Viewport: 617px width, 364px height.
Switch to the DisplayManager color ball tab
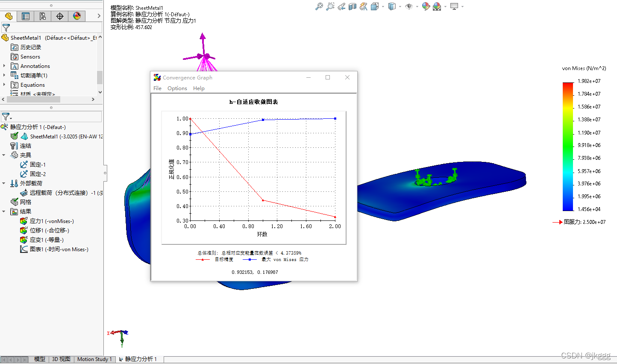[77, 16]
